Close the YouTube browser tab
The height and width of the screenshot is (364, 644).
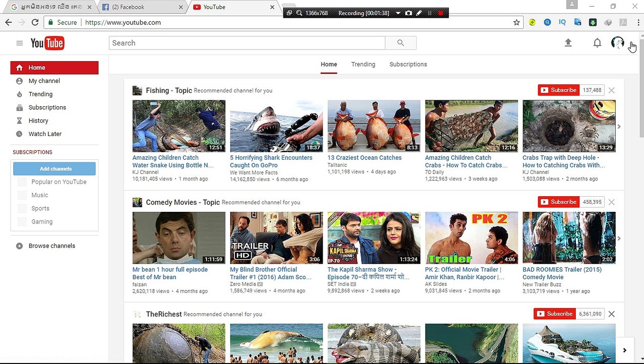[272, 7]
